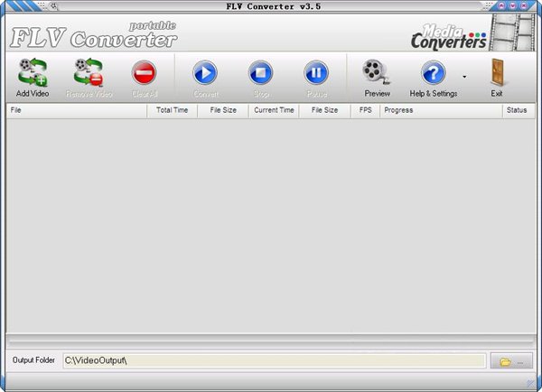Click the Pause conversion icon
Image resolution: width=542 pixels, height=392 pixels.
pos(316,72)
